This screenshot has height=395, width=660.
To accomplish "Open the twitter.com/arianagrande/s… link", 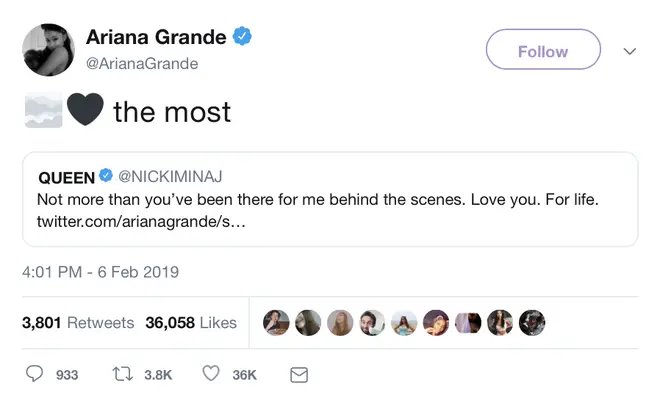I will pos(141,222).
